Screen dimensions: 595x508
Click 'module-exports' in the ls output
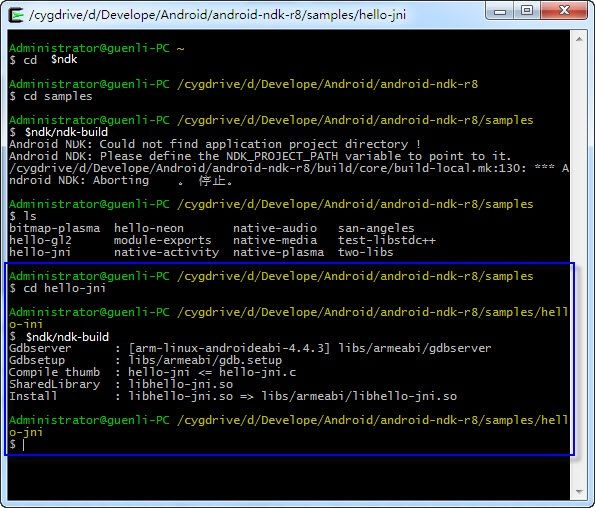(x=162, y=240)
